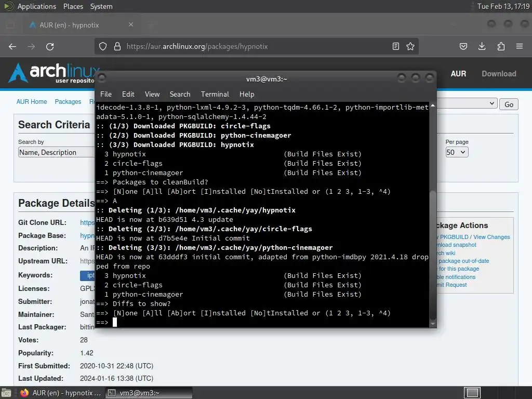Click the terminal vertical scrollbar thumb
This screenshot has height=399, width=532.
point(433,255)
